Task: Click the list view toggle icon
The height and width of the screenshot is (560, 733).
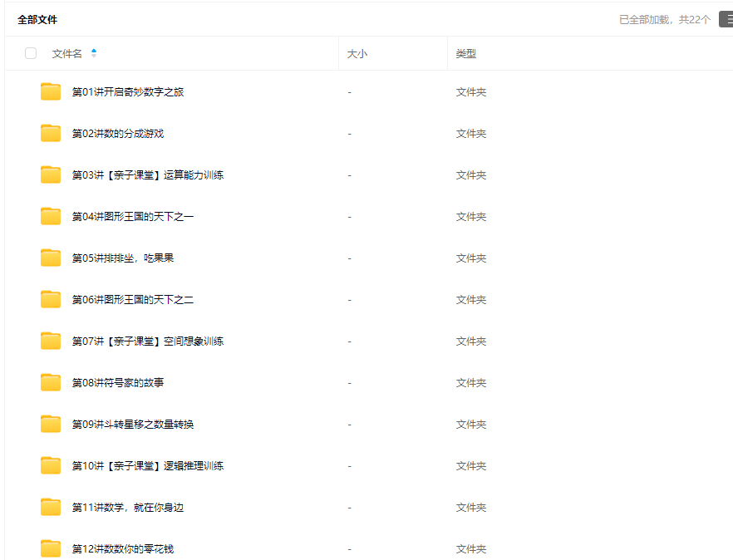Action: [726, 19]
